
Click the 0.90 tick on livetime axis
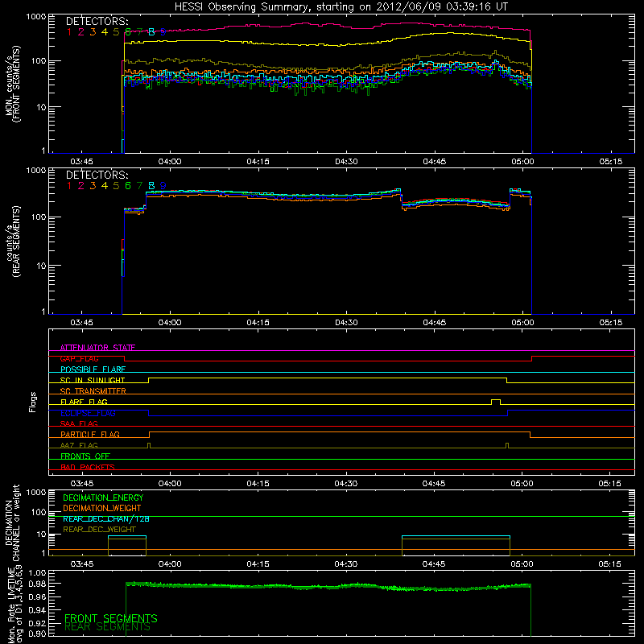38,634
